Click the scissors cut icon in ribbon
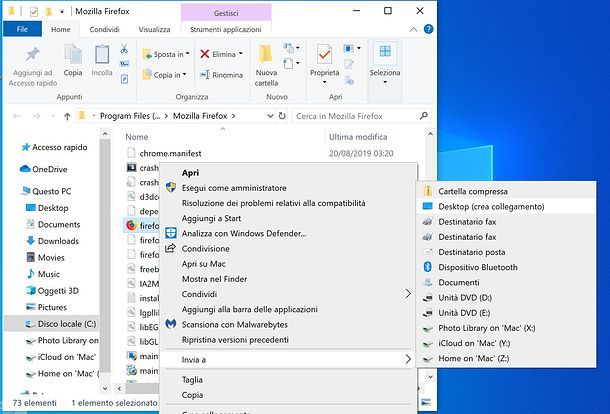The width and height of the screenshot is (610, 414). point(124,49)
